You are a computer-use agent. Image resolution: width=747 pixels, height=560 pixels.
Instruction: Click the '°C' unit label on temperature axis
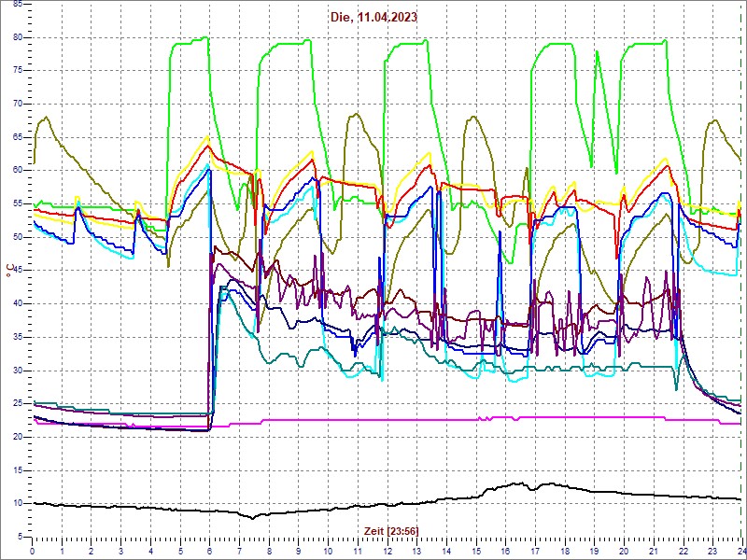click(x=9, y=271)
